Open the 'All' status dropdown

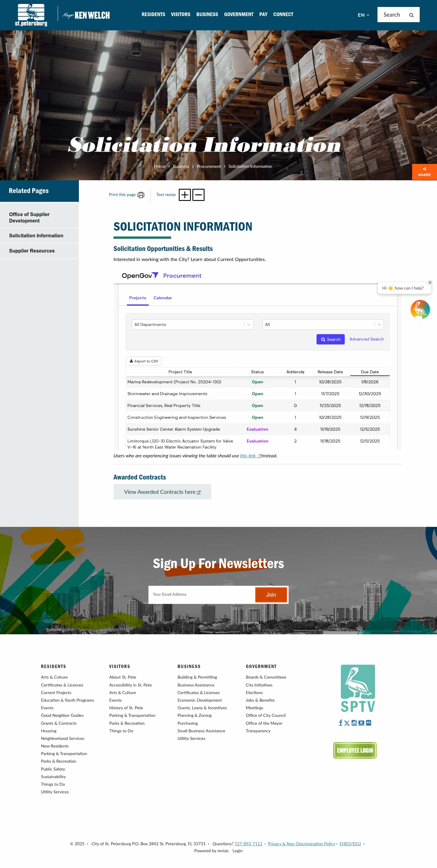point(323,324)
